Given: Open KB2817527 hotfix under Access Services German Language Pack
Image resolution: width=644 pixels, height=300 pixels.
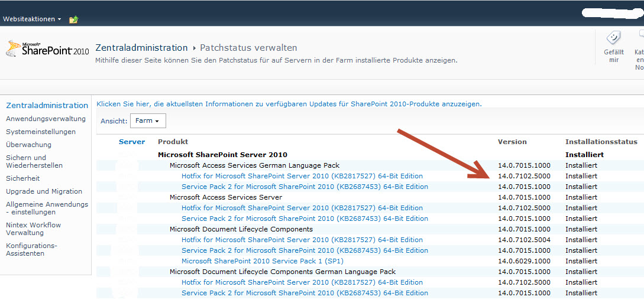Looking at the screenshot, I should [x=302, y=176].
